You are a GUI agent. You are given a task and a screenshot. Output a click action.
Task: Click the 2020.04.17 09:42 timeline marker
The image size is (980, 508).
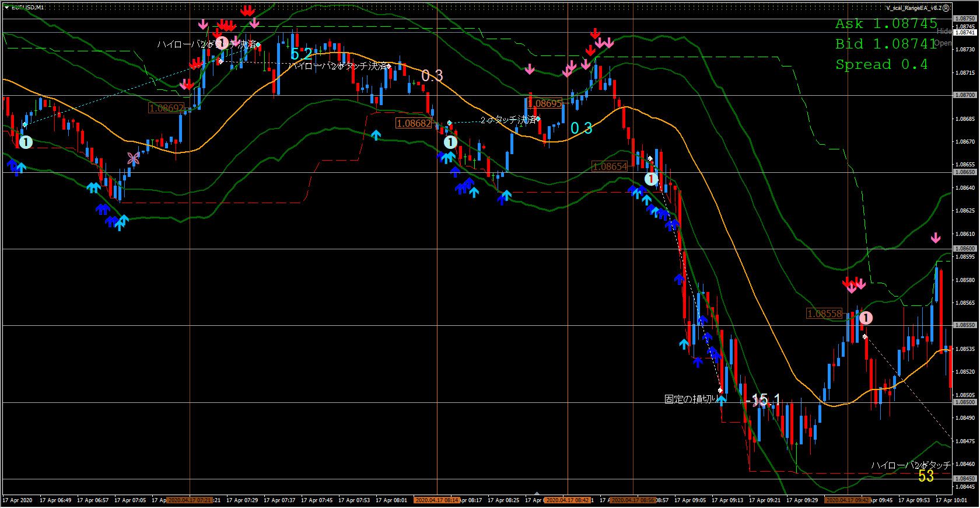coord(848,500)
